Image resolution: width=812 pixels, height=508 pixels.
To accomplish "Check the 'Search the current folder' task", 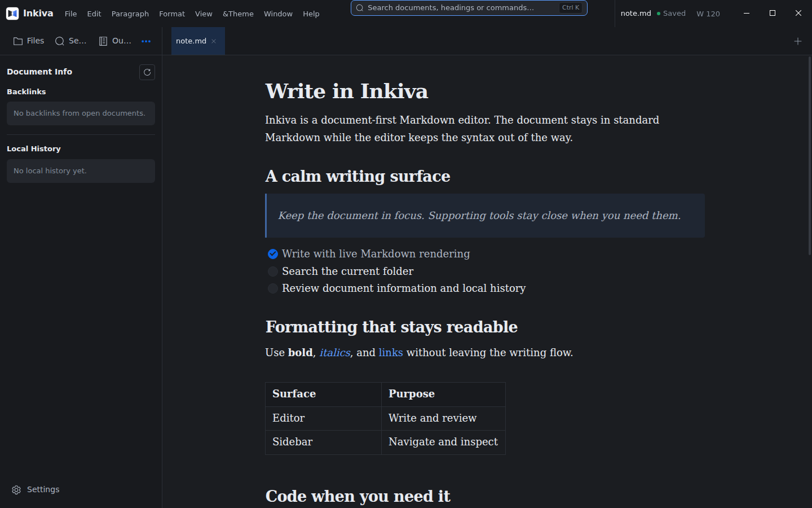I will click(273, 271).
